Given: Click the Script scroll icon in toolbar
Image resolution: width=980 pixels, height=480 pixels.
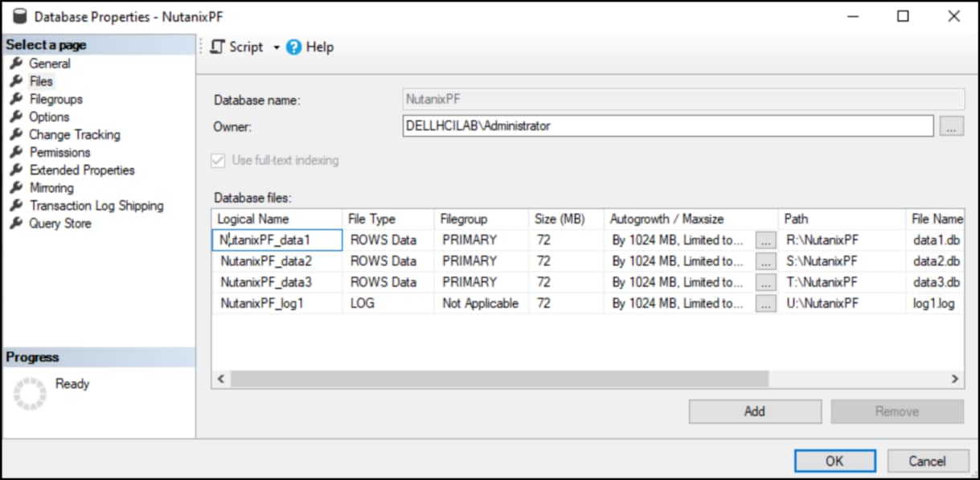Looking at the screenshot, I should click(x=217, y=47).
